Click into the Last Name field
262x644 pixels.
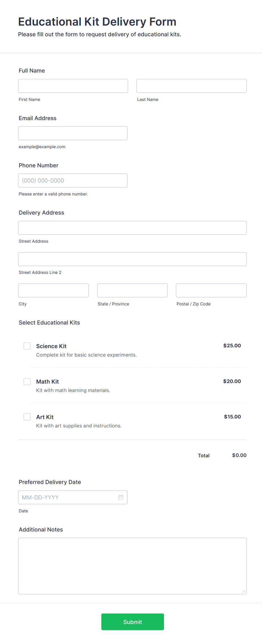click(x=191, y=86)
